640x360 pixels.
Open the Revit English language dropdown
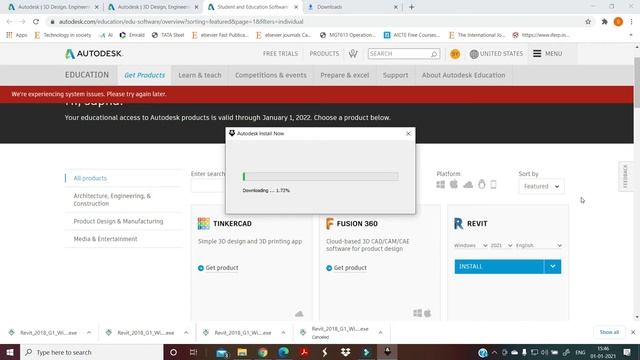pos(539,245)
